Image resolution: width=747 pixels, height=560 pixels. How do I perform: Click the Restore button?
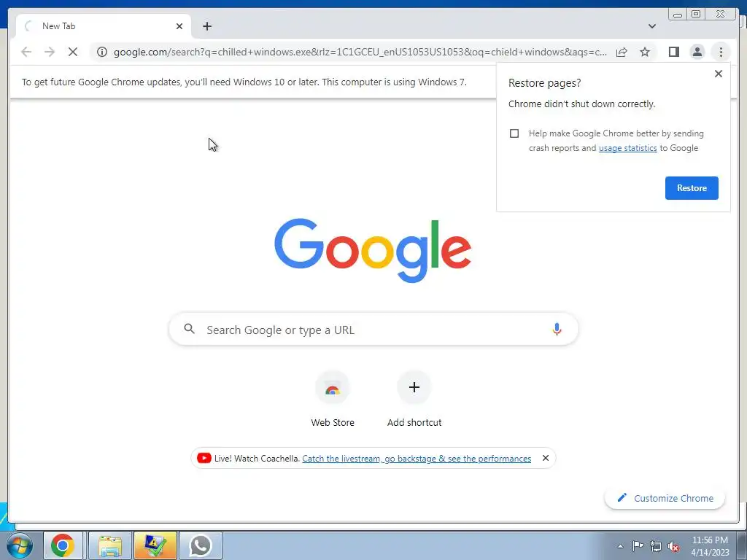point(692,188)
